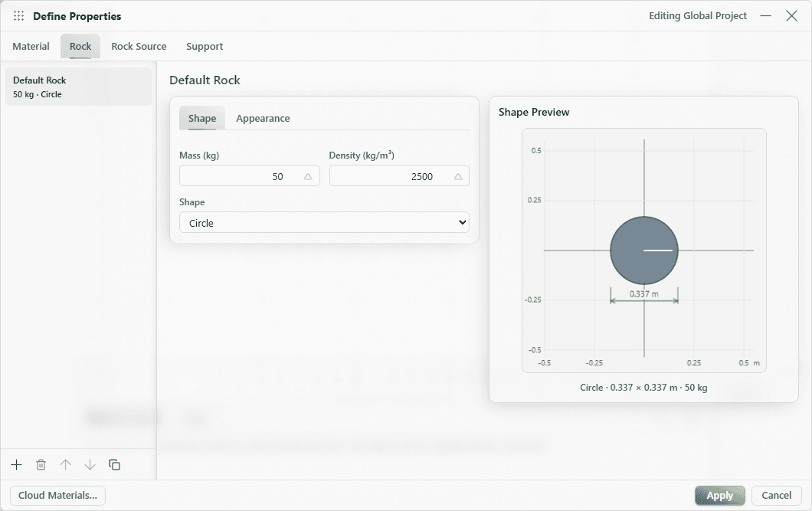Click the Apply button

pyautogui.click(x=720, y=496)
